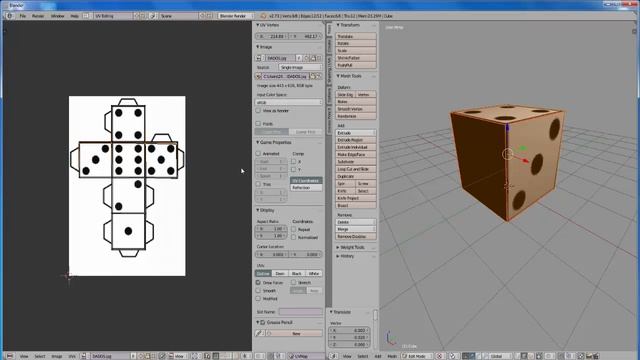This screenshot has height=360, width=640.
Task: Select Outline UV edge display
Action: tap(263, 273)
